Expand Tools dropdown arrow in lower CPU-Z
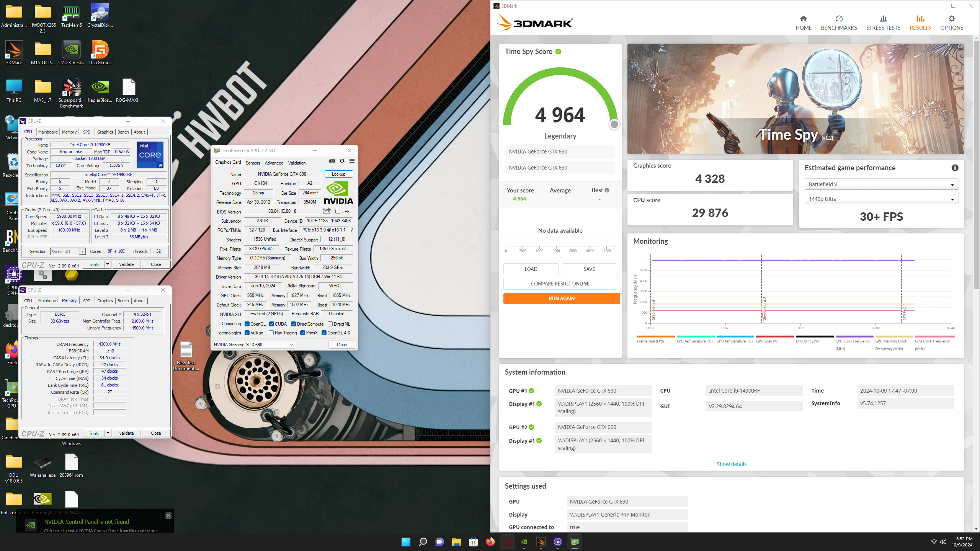Image resolution: width=980 pixels, height=551 pixels. coord(108,433)
